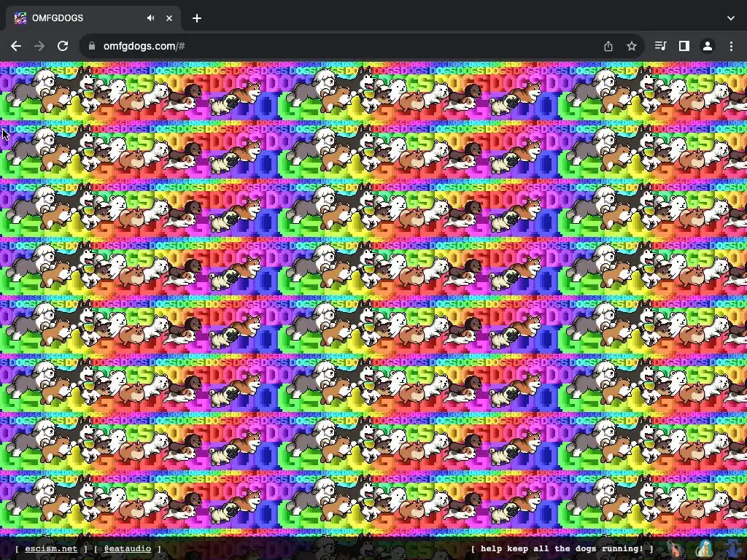The image size is (747, 560).
Task: Click the orange dog charity icon
Action: pos(675,548)
